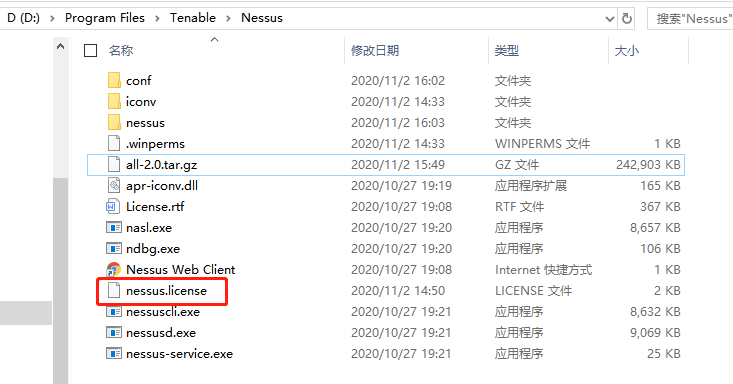Click the all-2.0.tar.gz file icon

pyautogui.click(x=114, y=165)
